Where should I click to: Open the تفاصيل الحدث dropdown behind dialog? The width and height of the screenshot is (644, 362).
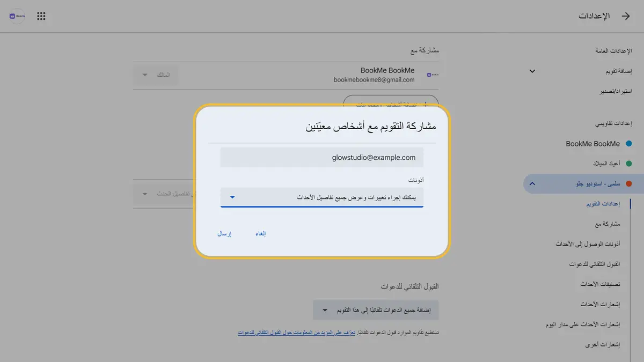pyautogui.click(x=164, y=194)
